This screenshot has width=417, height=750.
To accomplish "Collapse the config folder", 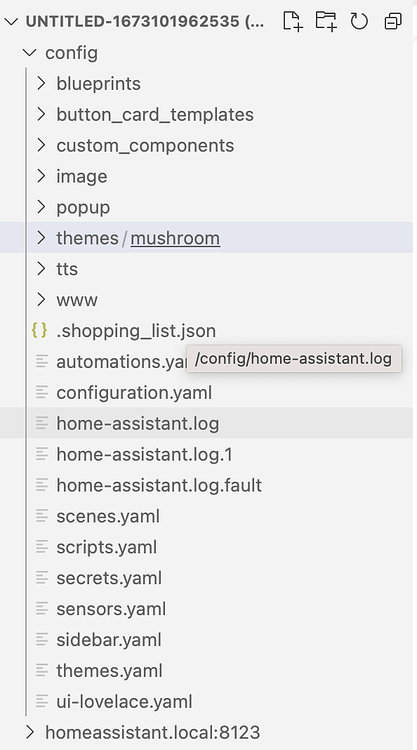I will (30, 53).
